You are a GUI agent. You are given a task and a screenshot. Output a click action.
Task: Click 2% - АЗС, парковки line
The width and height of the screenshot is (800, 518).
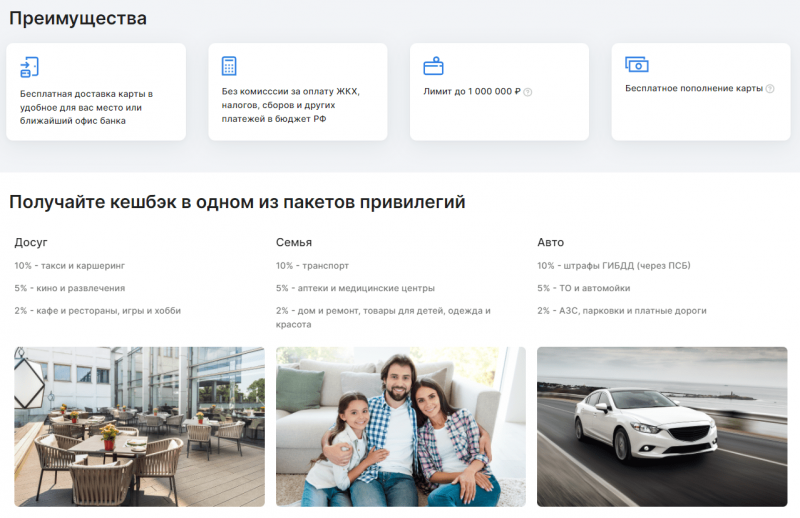[622, 310]
